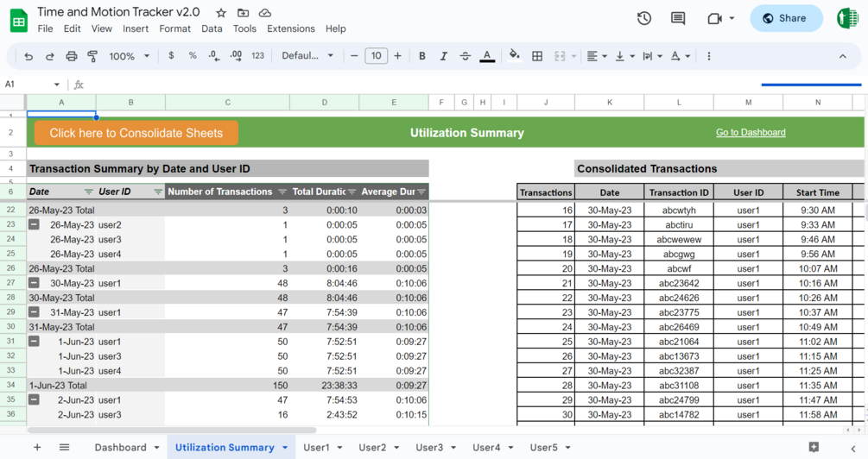Open the User ID column filter
Viewport: 868px width, 459px height.
[158, 192]
